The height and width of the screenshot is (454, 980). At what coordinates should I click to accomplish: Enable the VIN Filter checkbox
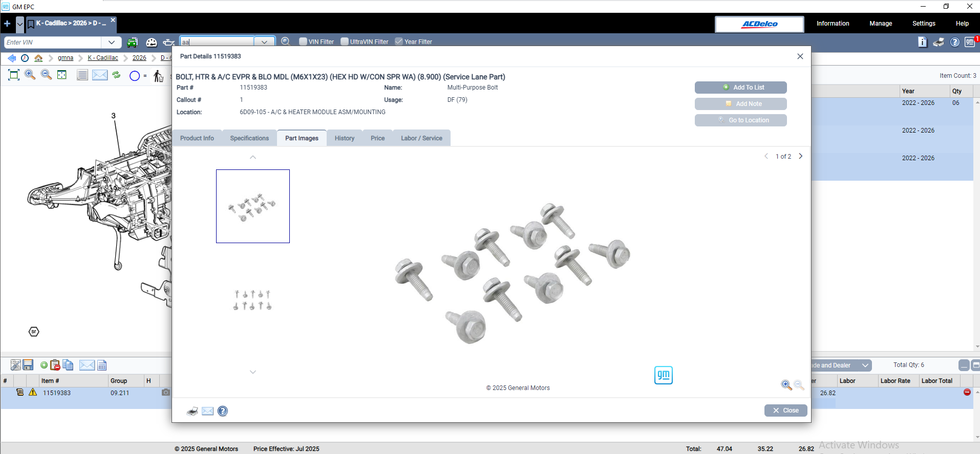[303, 41]
